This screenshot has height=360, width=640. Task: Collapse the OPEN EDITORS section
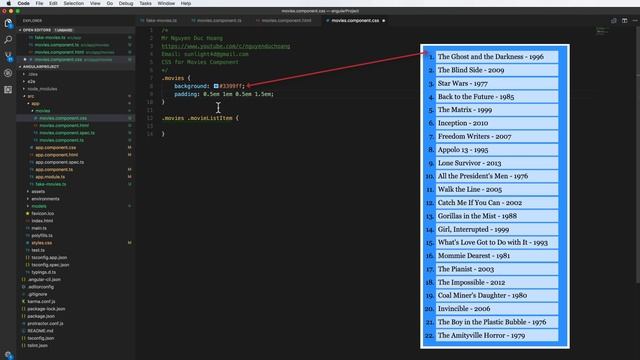pyautogui.click(x=36, y=30)
